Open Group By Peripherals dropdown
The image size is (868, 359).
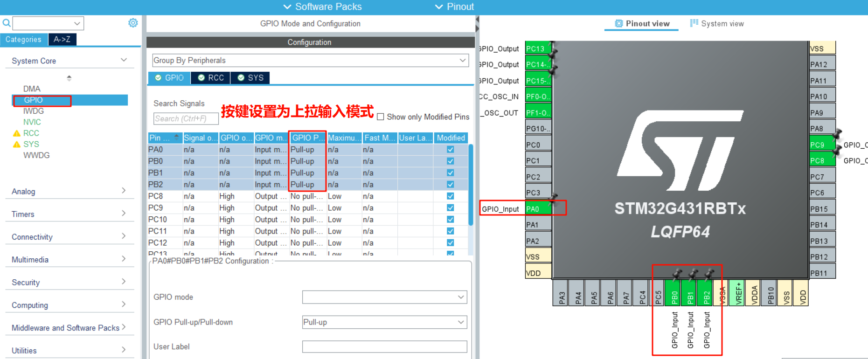[x=310, y=60]
